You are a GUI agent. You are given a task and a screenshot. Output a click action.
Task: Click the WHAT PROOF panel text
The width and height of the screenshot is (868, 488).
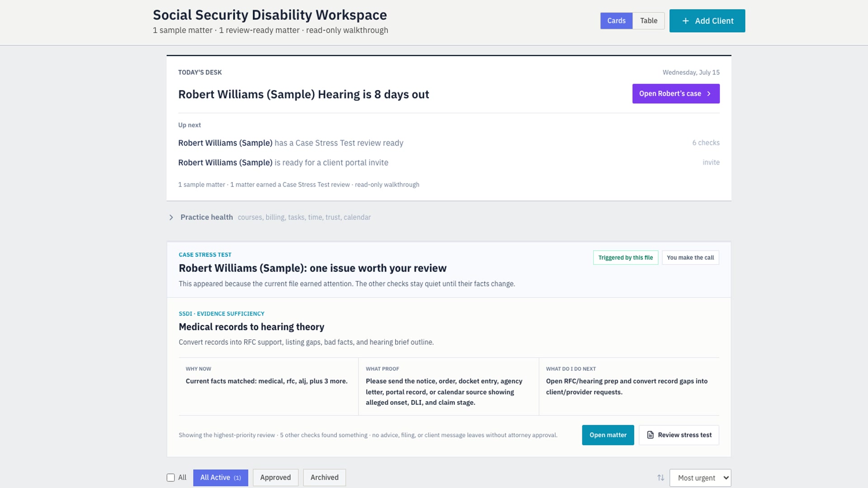[444, 392]
